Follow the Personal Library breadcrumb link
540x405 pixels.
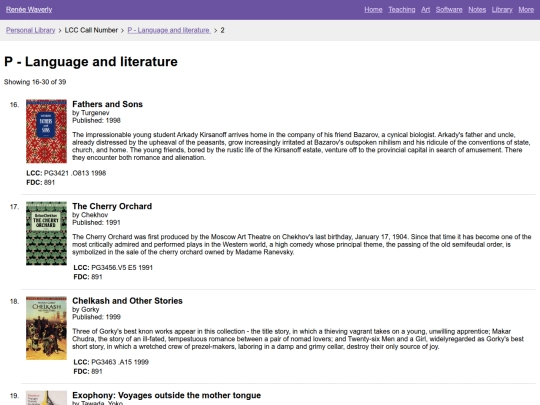(30, 30)
